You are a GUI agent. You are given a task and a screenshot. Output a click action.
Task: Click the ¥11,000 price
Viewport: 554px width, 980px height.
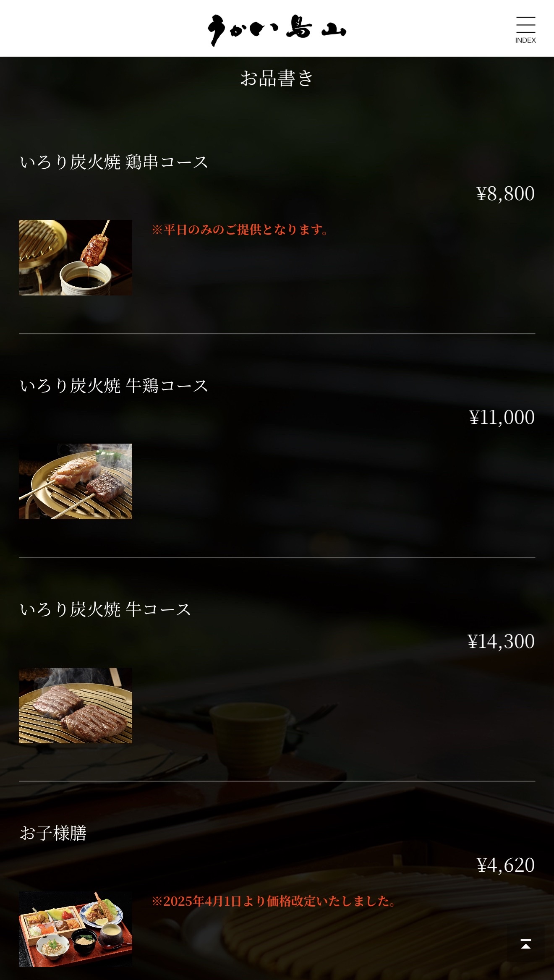pyautogui.click(x=502, y=417)
